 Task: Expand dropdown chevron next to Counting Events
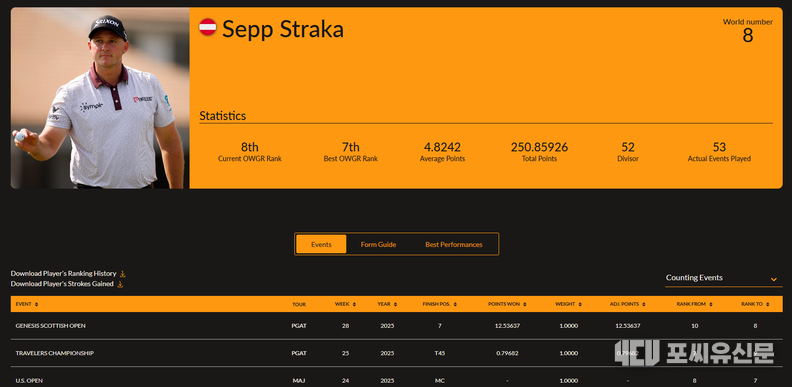(x=773, y=279)
